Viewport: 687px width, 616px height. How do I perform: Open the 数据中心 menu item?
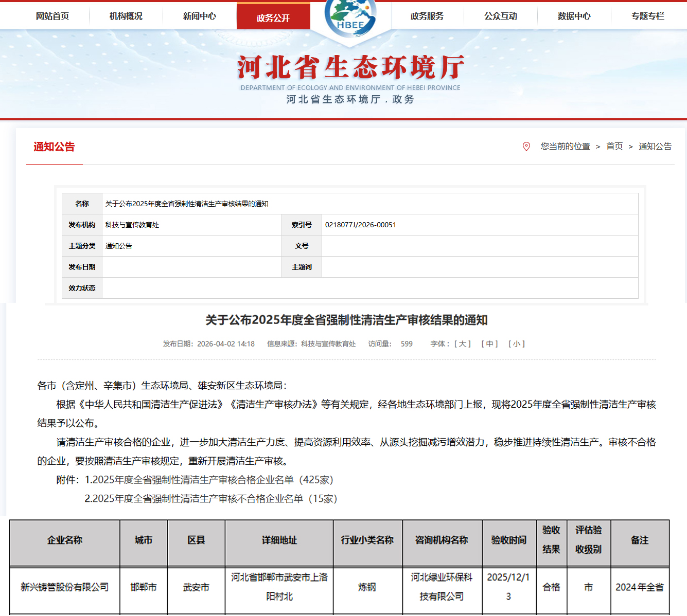[x=574, y=16]
